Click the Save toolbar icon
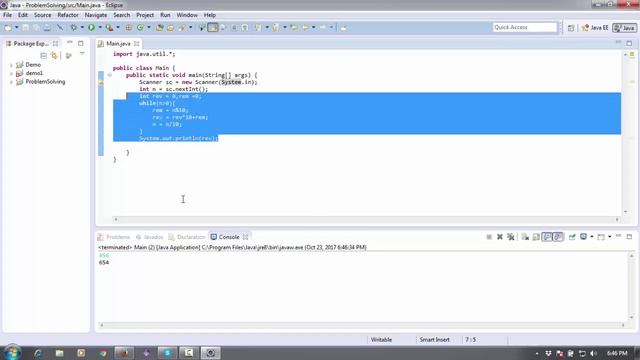The height and width of the screenshot is (360, 640). click(x=25, y=27)
